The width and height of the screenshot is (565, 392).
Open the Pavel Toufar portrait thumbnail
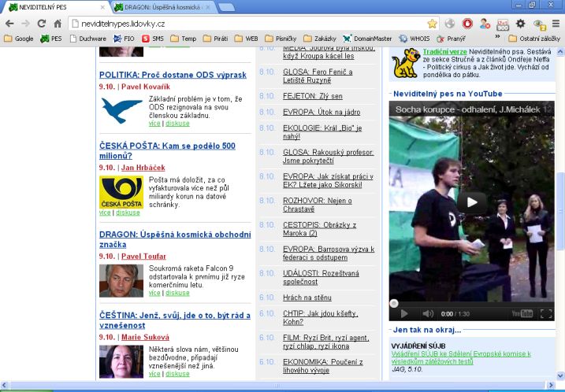pos(121,281)
